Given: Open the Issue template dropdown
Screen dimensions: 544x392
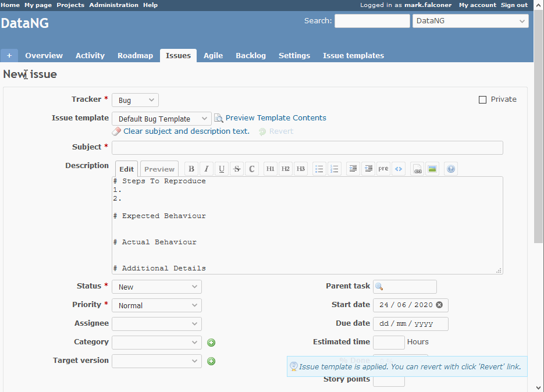Looking at the screenshot, I should pos(162,119).
